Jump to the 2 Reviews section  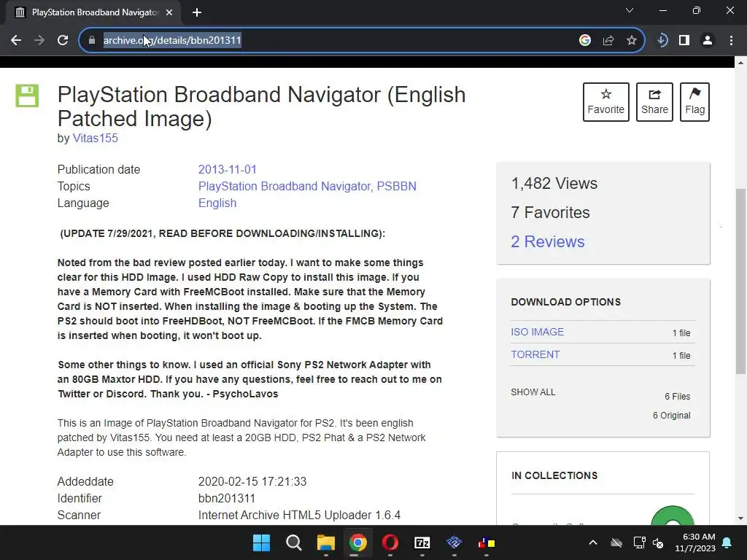[x=548, y=242]
